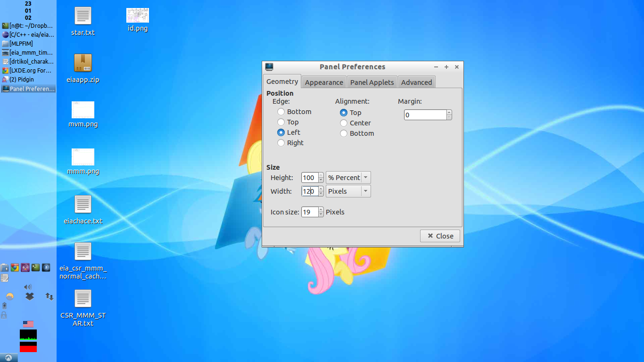Select the Top edge radio button

pos(281,122)
